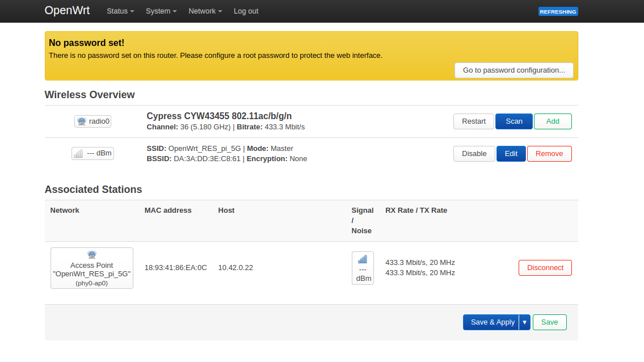The width and height of the screenshot is (644, 362).
Task: Click the signal strength dBm badge under radio0
Action: click(92, 154)
